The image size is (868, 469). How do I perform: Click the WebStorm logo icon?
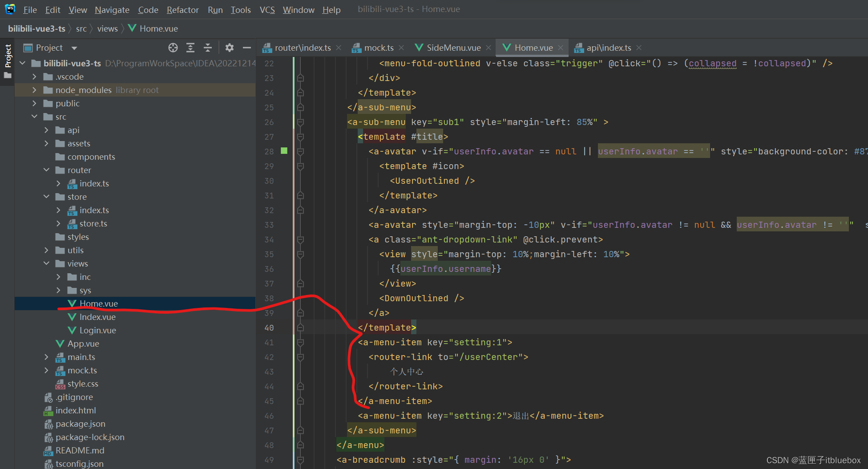click(x=10, y=9)
